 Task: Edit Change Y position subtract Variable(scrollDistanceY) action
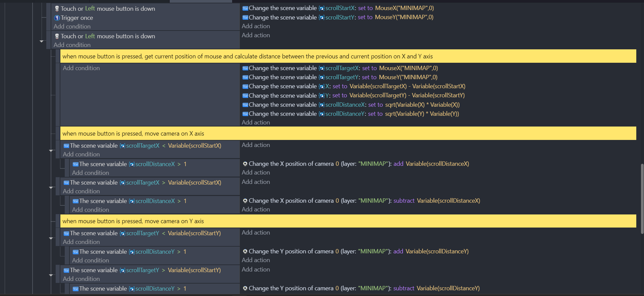tap(361, 288)
